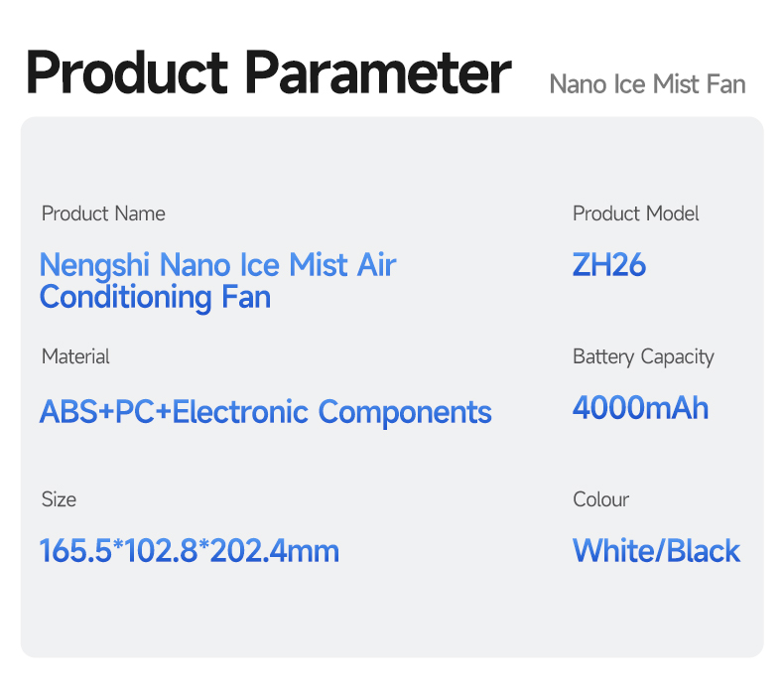This screenshot has height=695, width=784.
Task: Click the 'Product Model' field label
Action: pyautogui.click(x=636, y=213)
